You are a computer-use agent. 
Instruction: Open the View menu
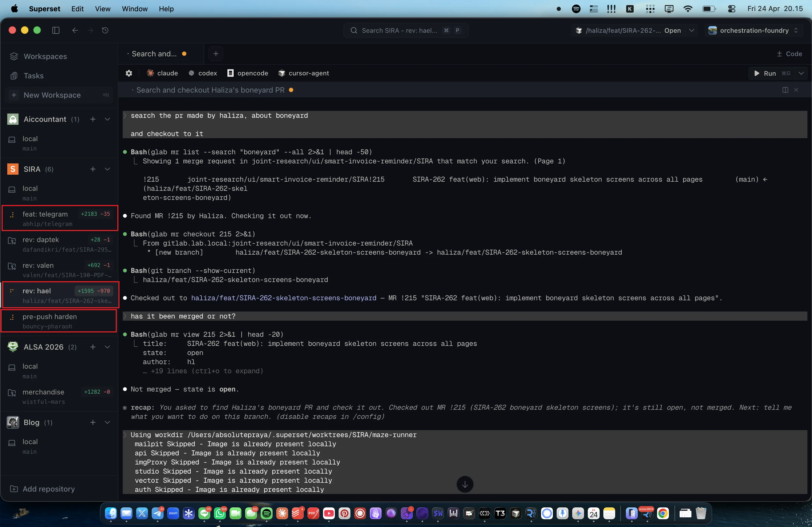103,9
